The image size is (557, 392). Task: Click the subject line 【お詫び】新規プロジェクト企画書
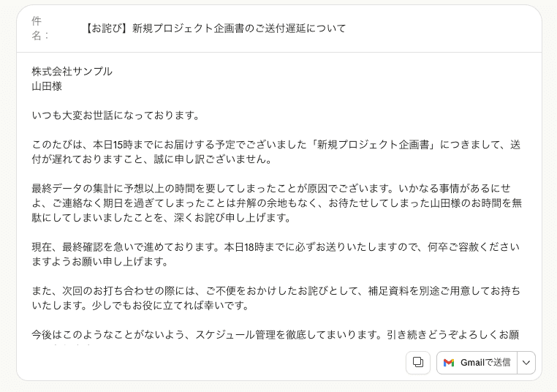tap(214, 29)
